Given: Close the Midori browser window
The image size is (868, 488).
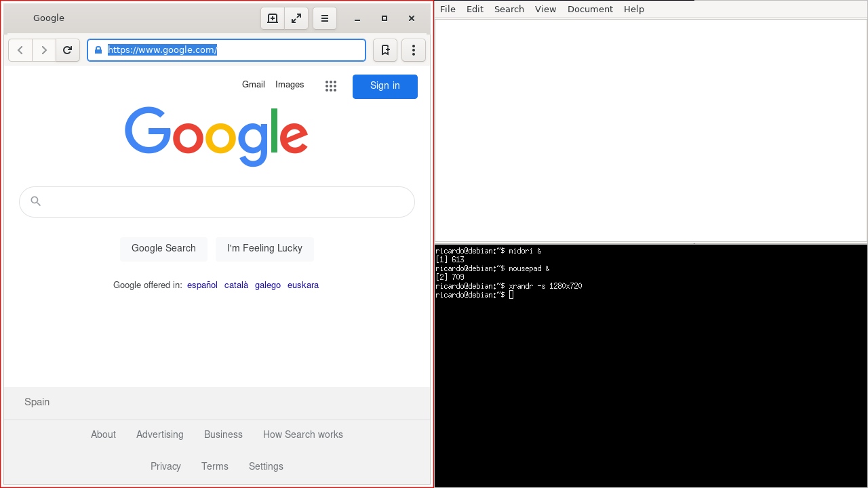Looking at the screenshot, I should [412, 18].
